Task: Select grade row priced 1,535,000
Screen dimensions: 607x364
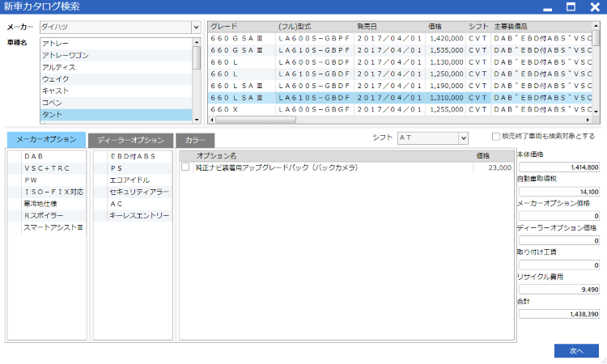Action: tap(401, 50)
